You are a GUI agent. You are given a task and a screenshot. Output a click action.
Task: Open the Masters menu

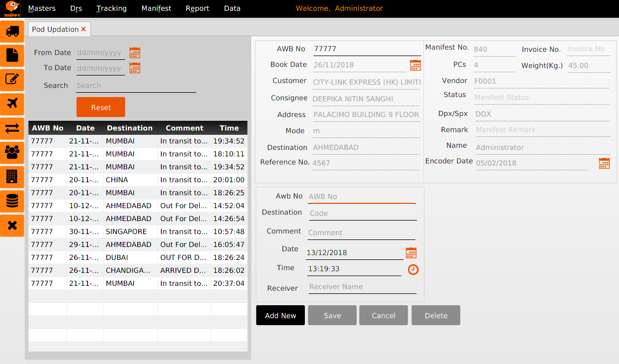[42, 9]
